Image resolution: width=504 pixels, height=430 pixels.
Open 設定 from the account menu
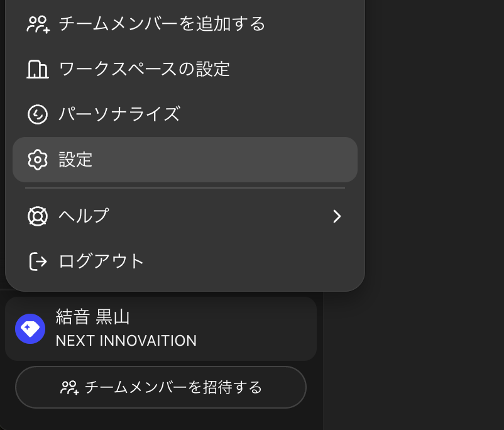pos(75,160)
